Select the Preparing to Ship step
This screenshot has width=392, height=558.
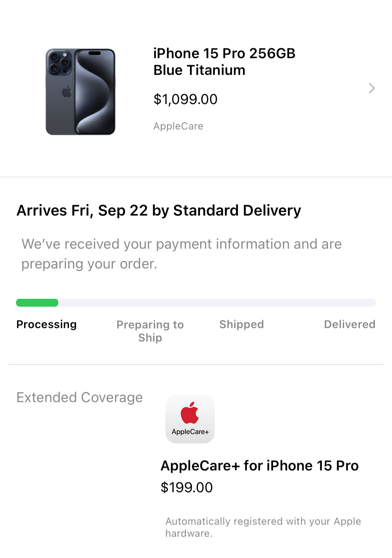click(150, 331)
